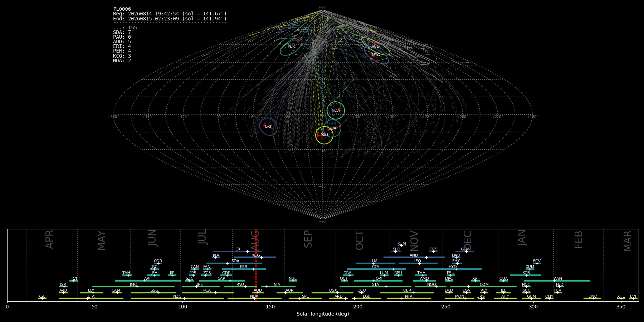644x322 pixels.
Task: Select the ORI shower peak marker
Action: pyautogui.click(x=374, y=281)
